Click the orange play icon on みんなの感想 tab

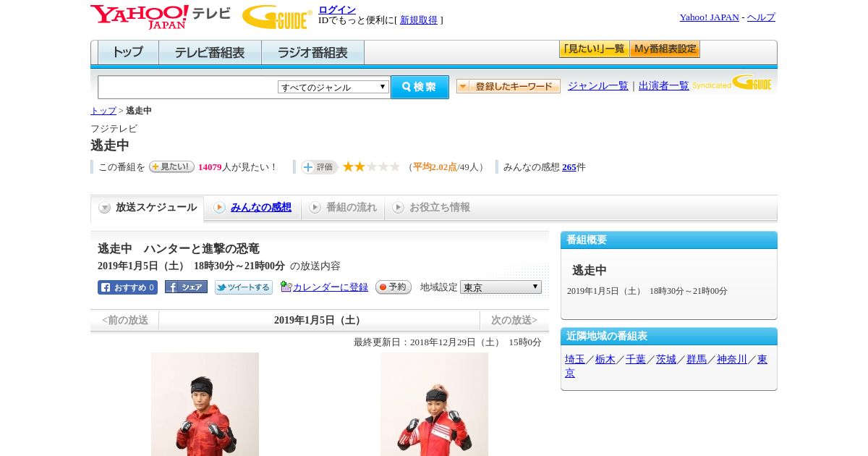(219, 208)
